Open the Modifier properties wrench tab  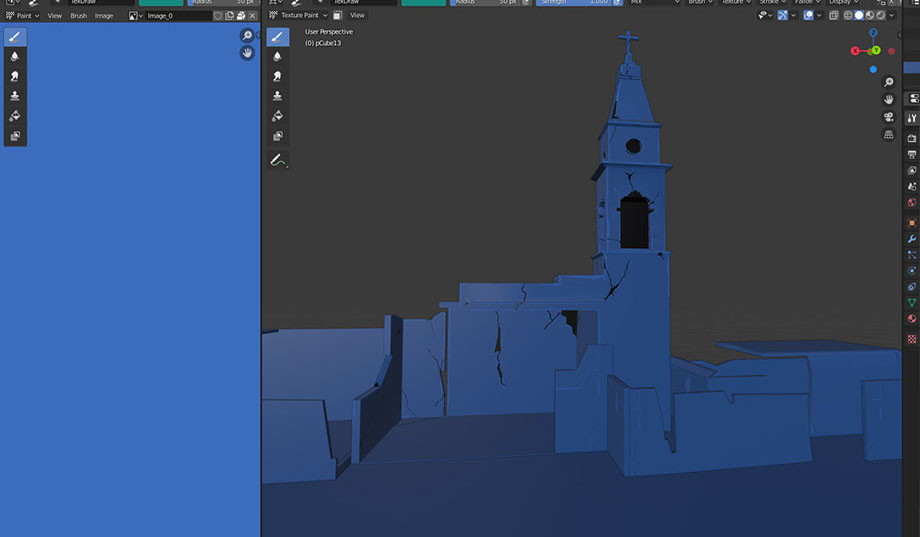pos(911,239)
